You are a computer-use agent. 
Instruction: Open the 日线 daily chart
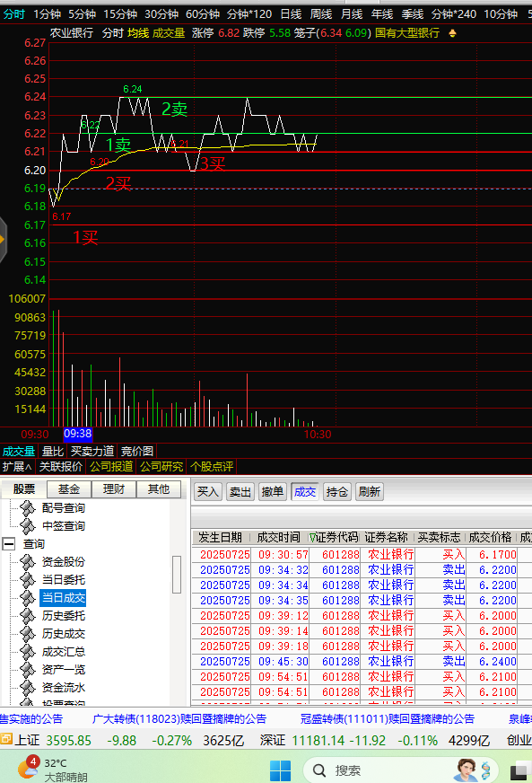click(291, 14)
